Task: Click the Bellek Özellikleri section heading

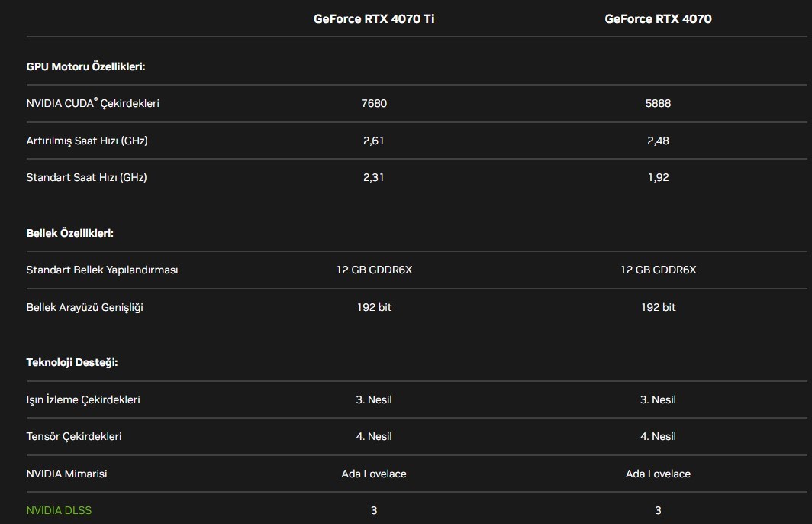Action: click(x=70, y=233)
